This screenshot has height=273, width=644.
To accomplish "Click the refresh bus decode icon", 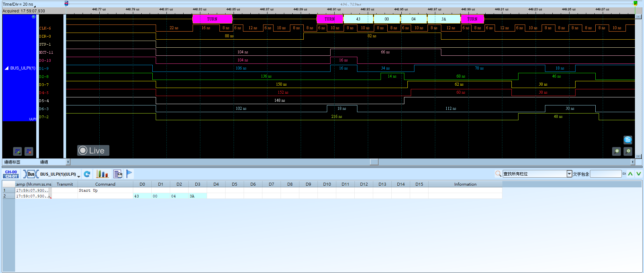I will [x=87, y=174].
